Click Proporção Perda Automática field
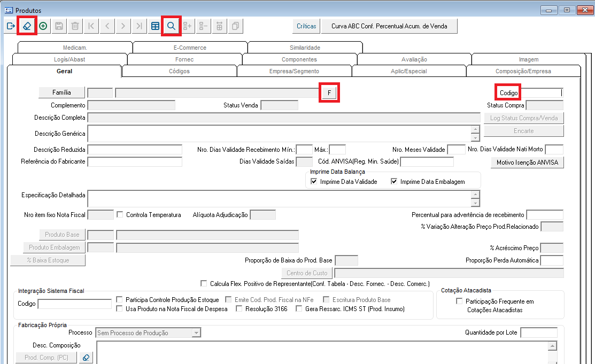 [x=552, y=260]
